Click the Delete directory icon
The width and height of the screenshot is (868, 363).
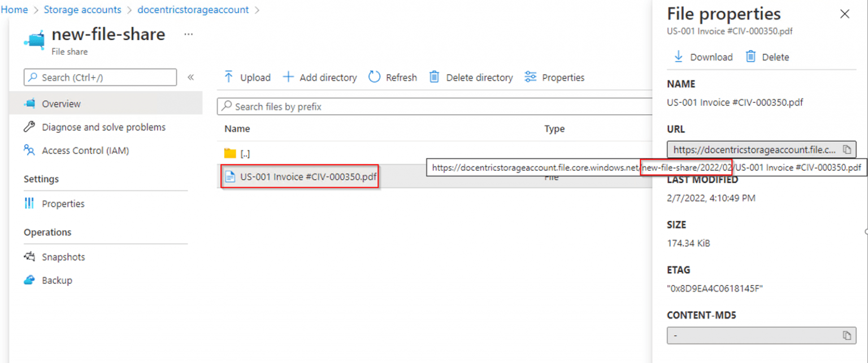click(434, 77)
